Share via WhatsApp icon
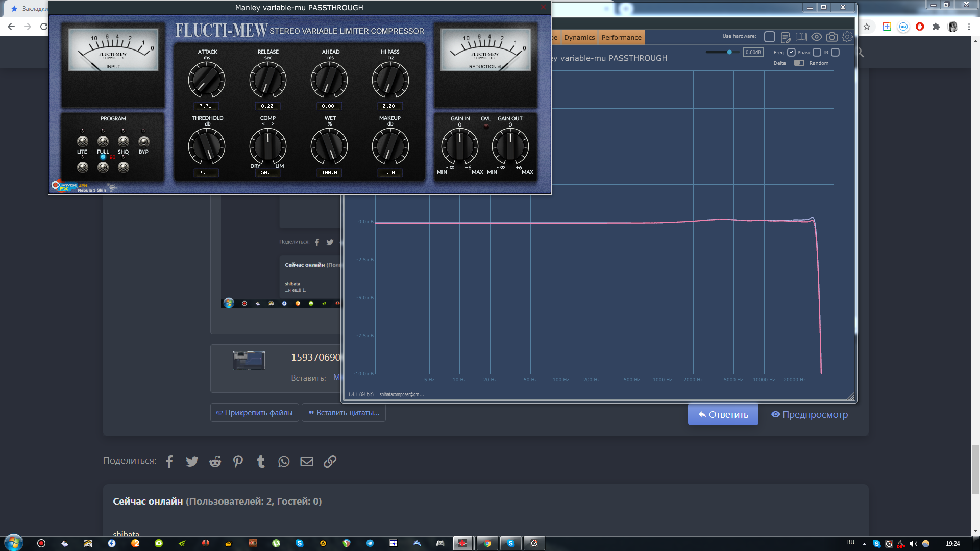This screenshot has width=980, height=551. pyautogui.click(x=284, y=461)
